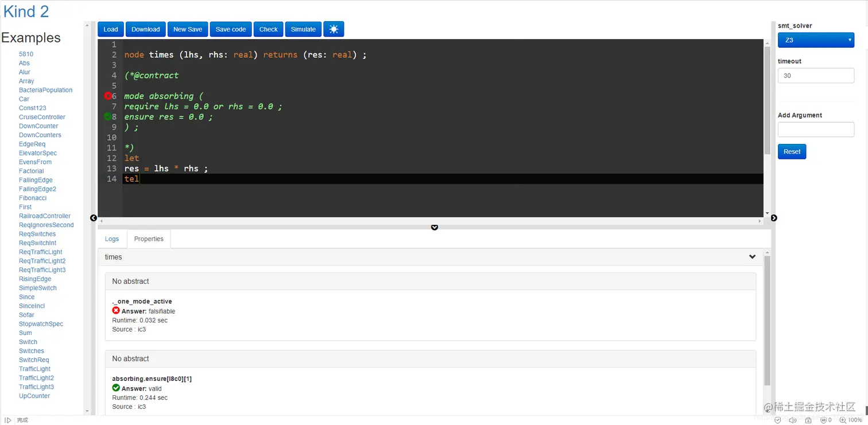Open the RailroadController example
The height and width of the screenshot is (425, 868).
[45, 216]
